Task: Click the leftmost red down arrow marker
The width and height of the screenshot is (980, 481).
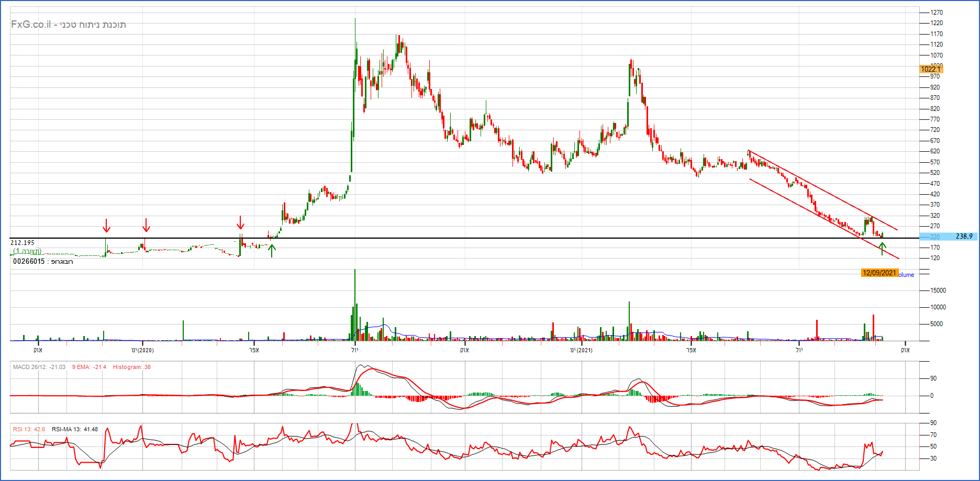Action: 106,226
